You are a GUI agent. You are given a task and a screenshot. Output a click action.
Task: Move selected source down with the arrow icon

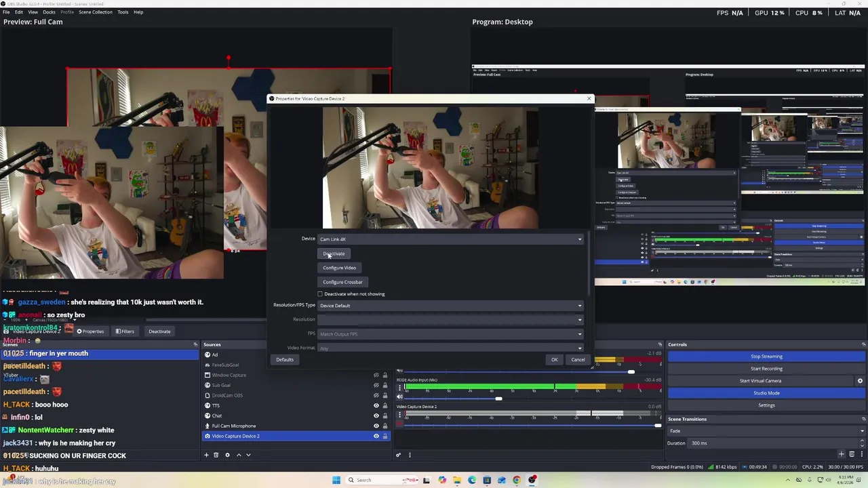tap(248, 455)
